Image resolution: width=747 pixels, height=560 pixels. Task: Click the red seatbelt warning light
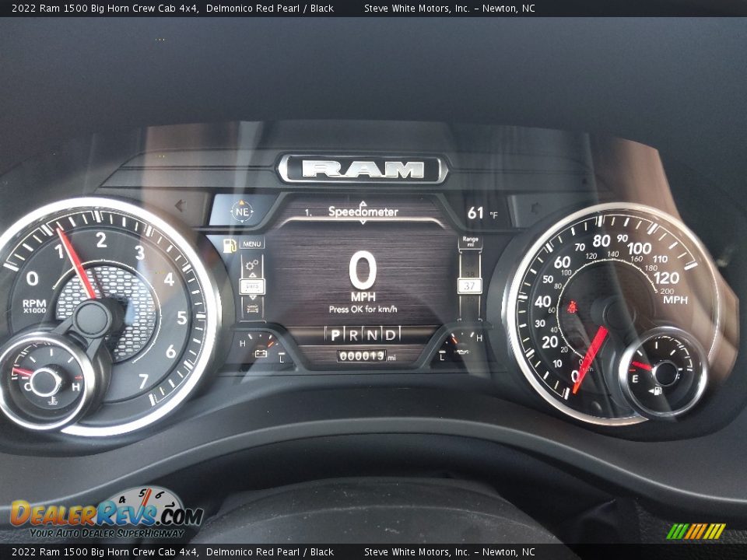tap(572, 307)
